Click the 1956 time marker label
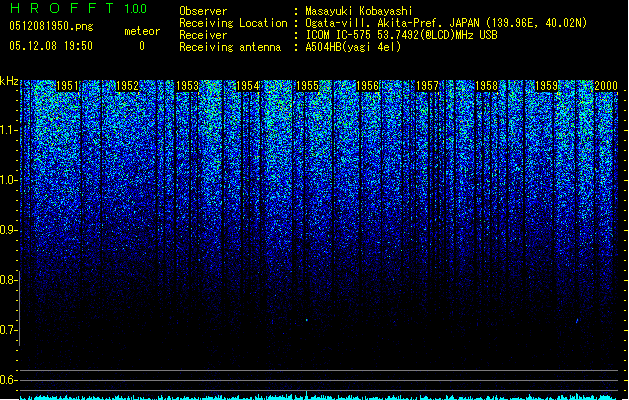 [367, 86]
